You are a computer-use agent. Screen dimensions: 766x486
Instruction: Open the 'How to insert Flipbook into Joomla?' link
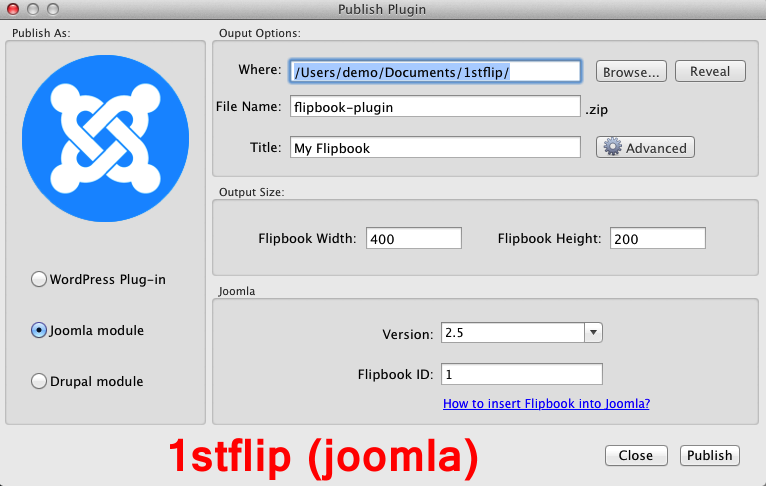tap(547, 404)
